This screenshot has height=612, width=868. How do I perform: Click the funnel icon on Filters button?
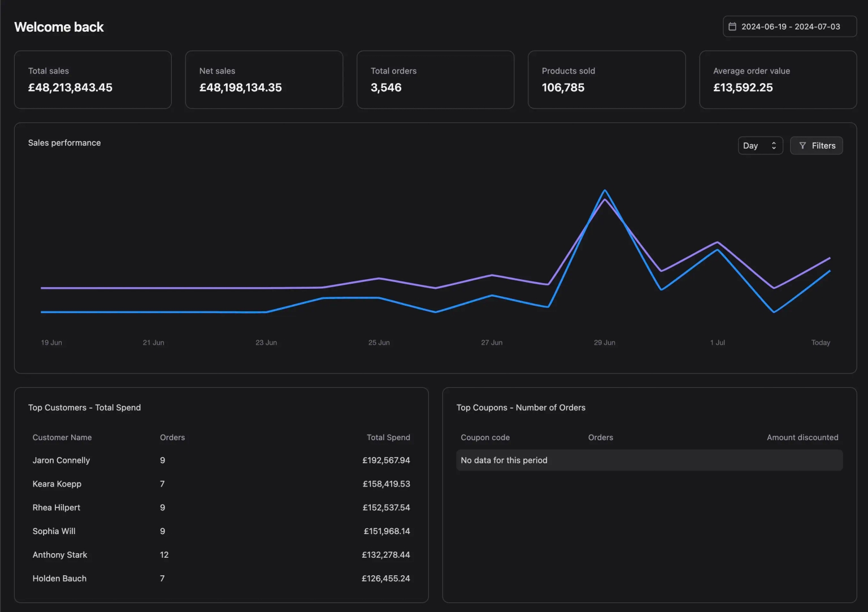(x=802, y=146)
